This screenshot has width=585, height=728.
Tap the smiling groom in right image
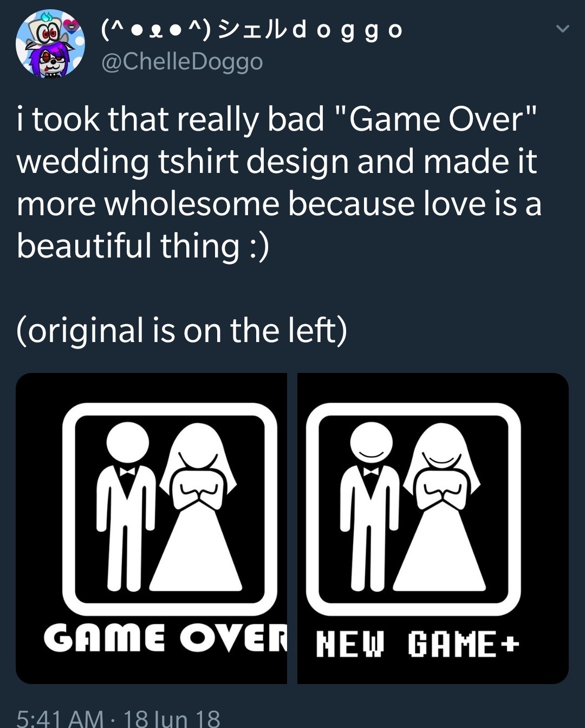(370, 507)
